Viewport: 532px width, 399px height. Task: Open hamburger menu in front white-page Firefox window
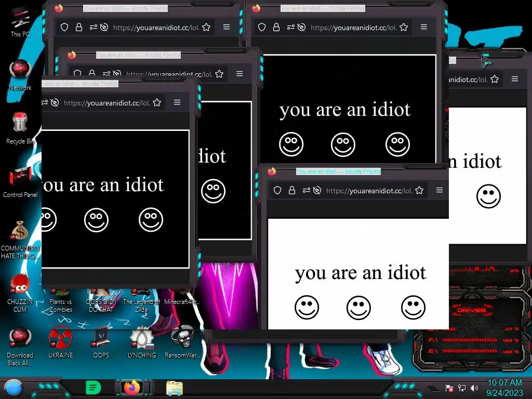[440, 190]
